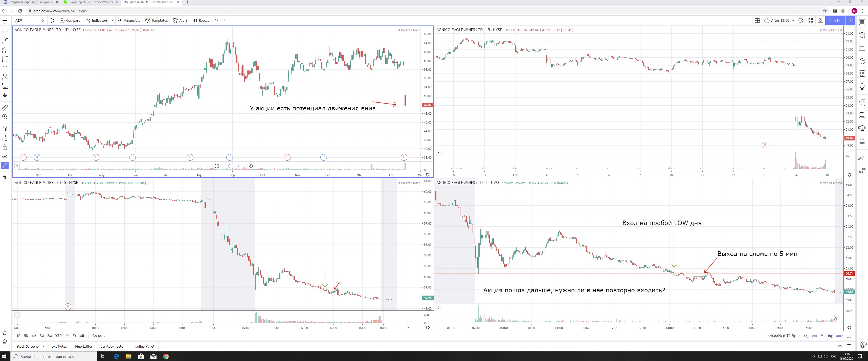Select the text annotation tool

click(x=5, y=68)
